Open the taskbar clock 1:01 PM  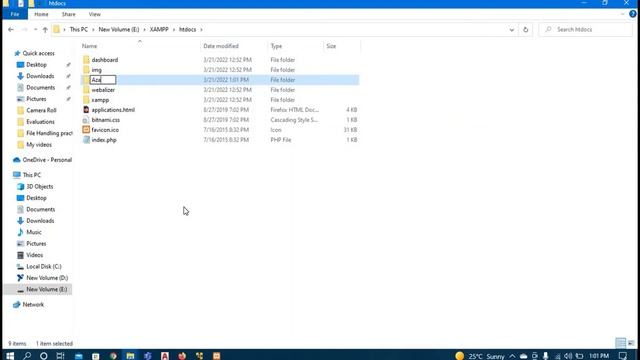599,356
